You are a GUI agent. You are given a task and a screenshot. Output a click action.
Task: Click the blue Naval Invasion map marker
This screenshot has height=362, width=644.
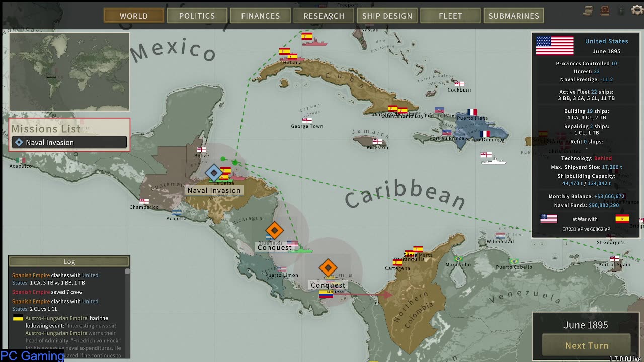[214, 173]
